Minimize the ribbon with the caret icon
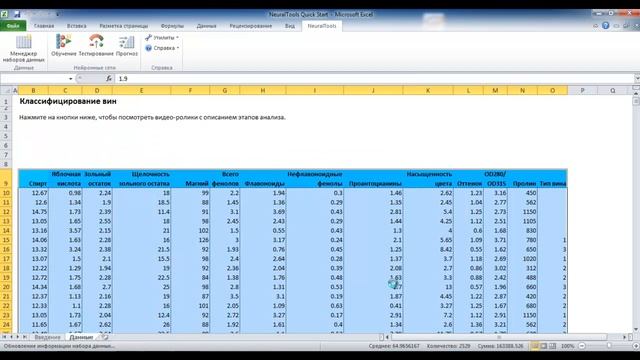The image size is (640, 360). (x=596, y=26)
